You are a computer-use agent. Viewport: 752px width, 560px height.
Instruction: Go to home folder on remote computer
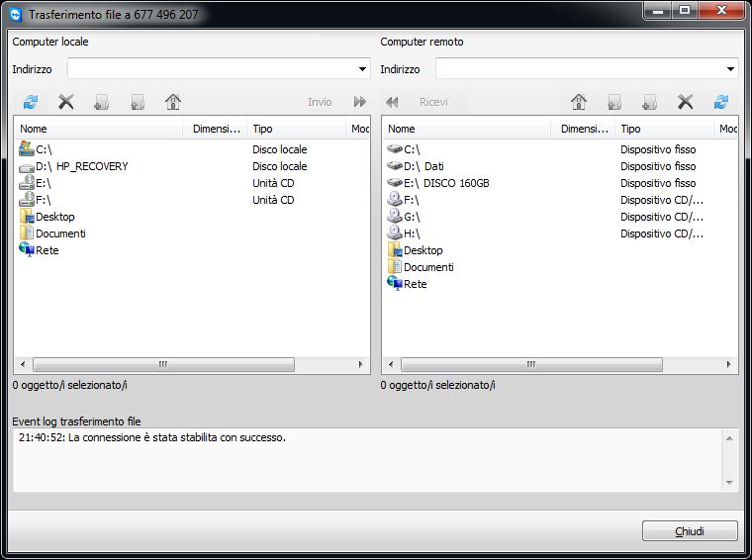click(579, 102)
